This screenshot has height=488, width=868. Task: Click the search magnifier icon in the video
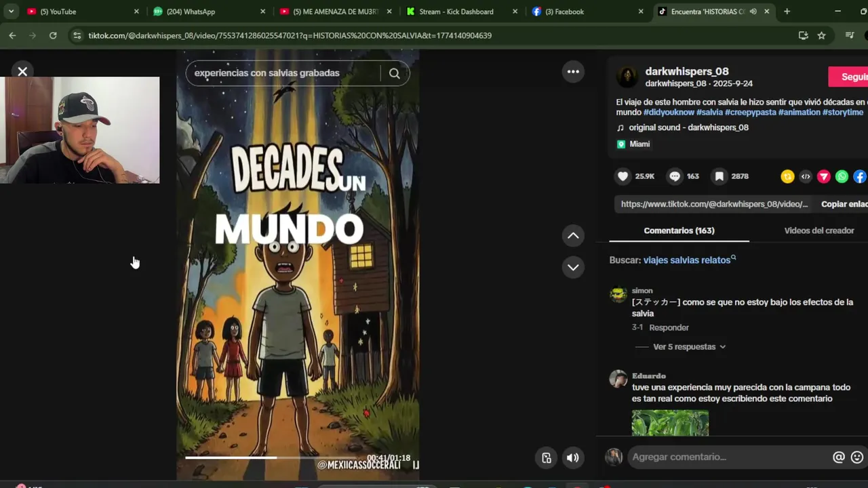point(395,73)
